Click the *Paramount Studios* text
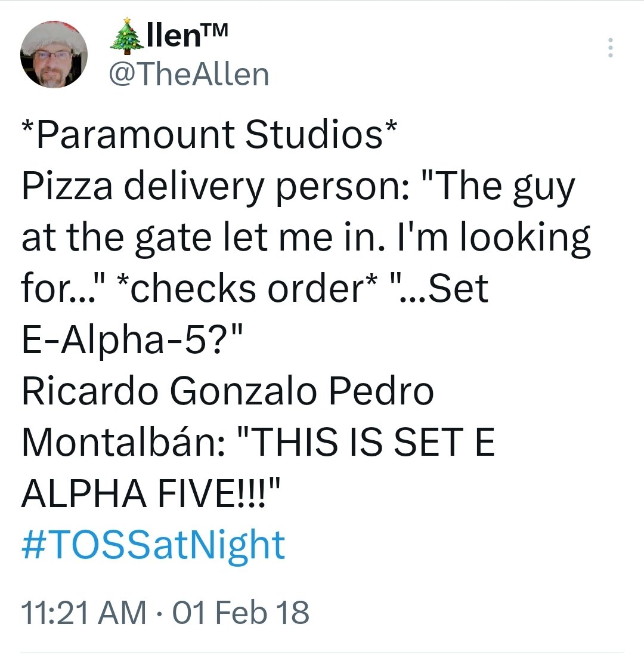The image size is (644, 655). [x=208, y=136]
